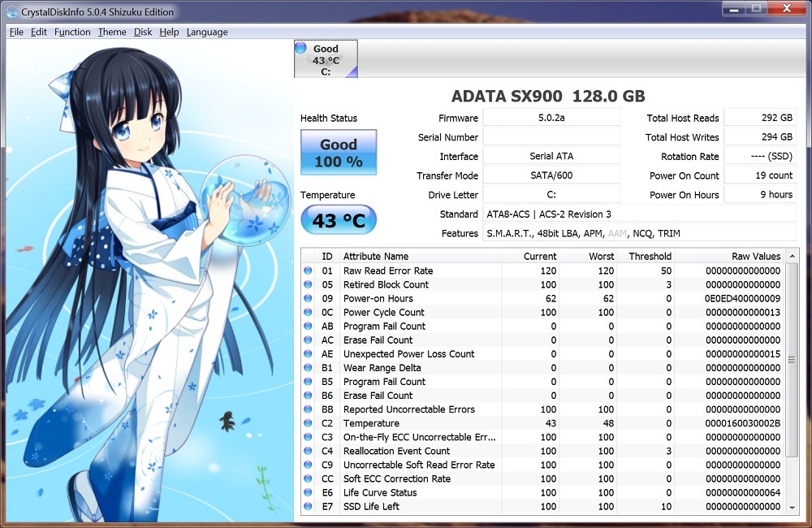Click the Shizuku character artwork
The width and height of the screenshot is (812, 528).
[x=149, y=280]
